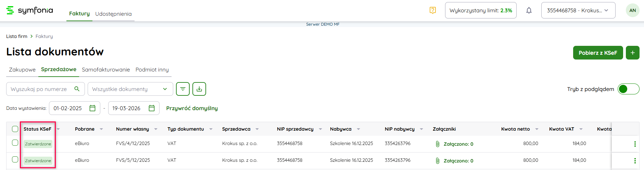Open the help question mark icon
The width and height of the screenshot is (644, 170).
pyautogui.click(x=433, y=10)
